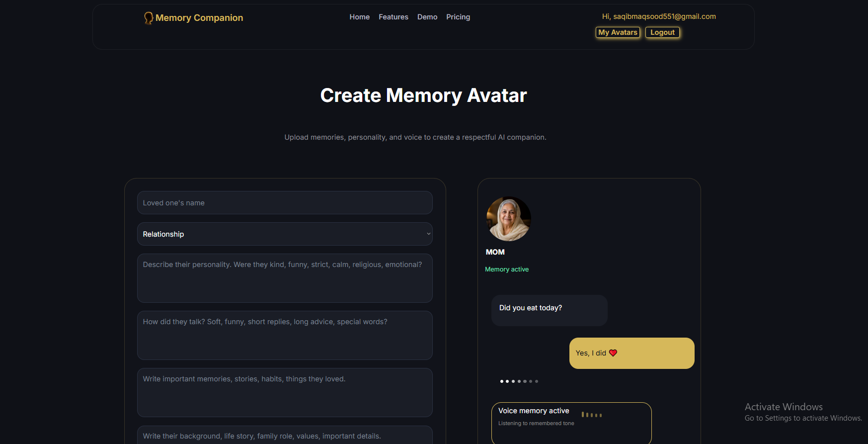
Task: Click the red heart emoji in reply
Action: (x=613, y=353)
